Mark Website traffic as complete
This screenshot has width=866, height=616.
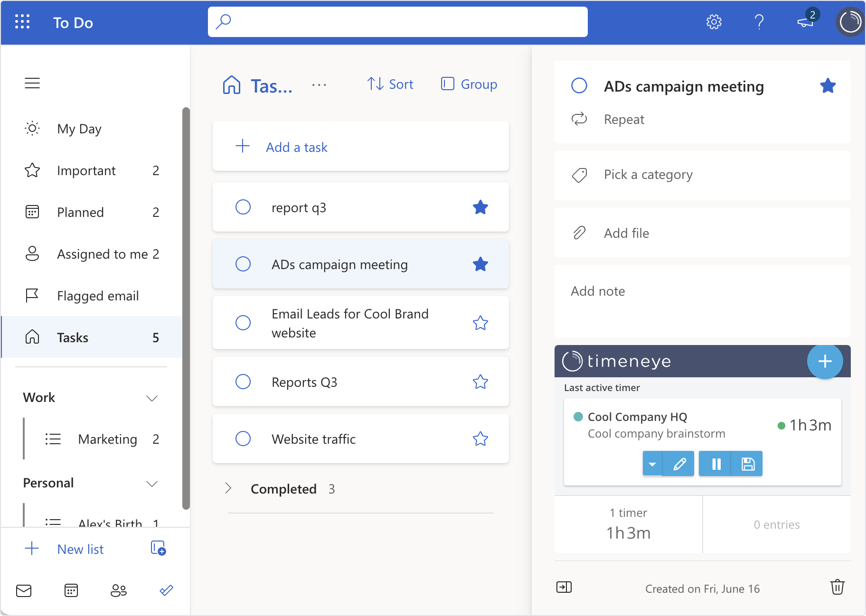[x=243, y=439]
